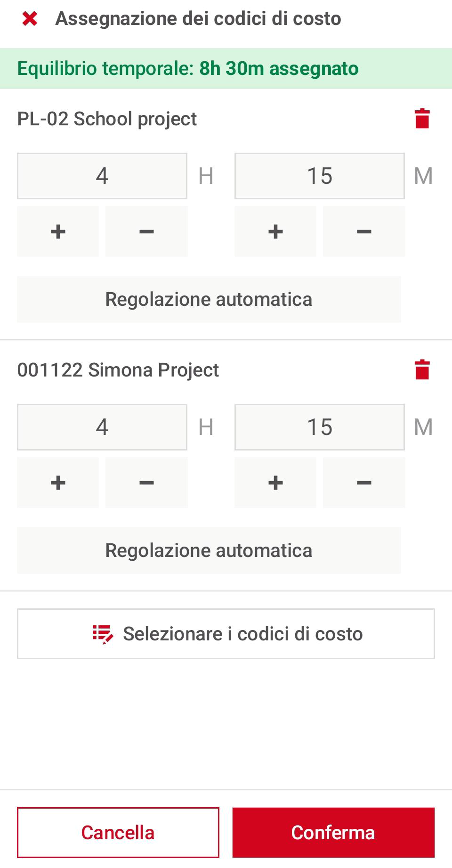Delete the 001122 Simona Project entry
This screenshot has height=868, width=452.
422,370
